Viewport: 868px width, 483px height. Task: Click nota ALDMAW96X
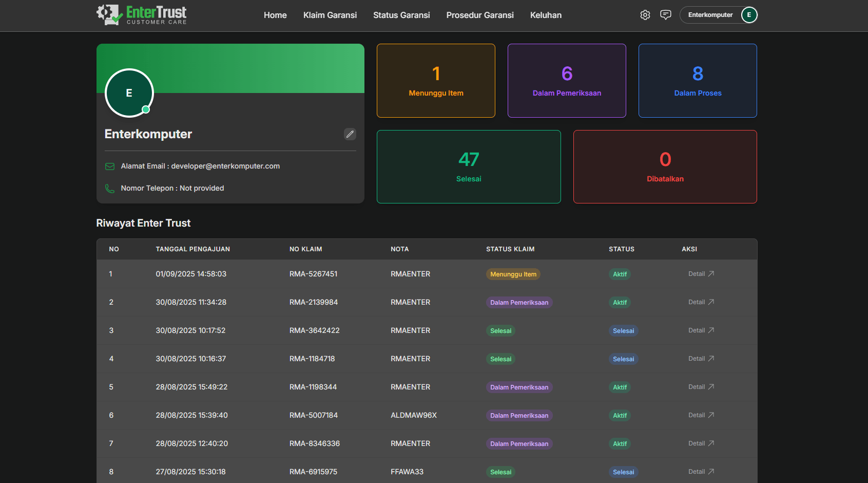pos(414,415)
